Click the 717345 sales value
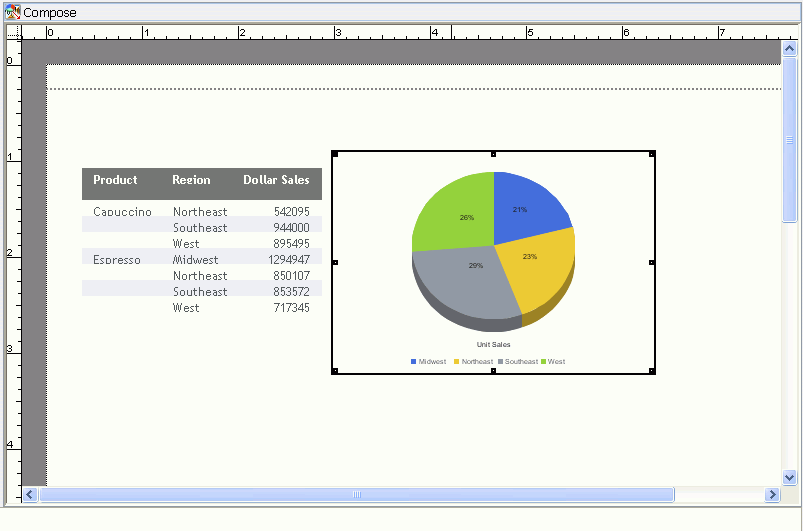This screenshot has width=803, height=531. (291, 308)
